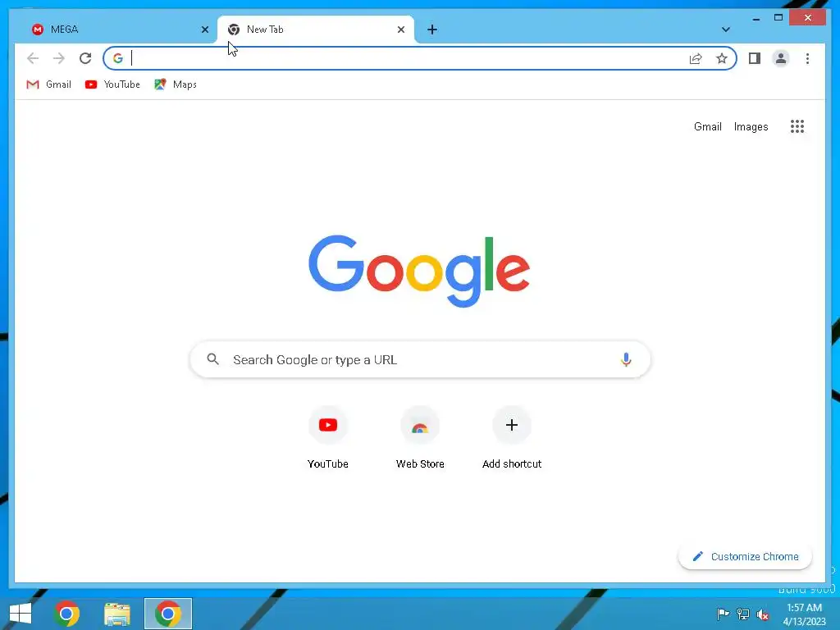The width and height of the screenshot is (840, 630).
Task: Open YouTube bookmark in bookmarks bar
Action: coord(112,84)
